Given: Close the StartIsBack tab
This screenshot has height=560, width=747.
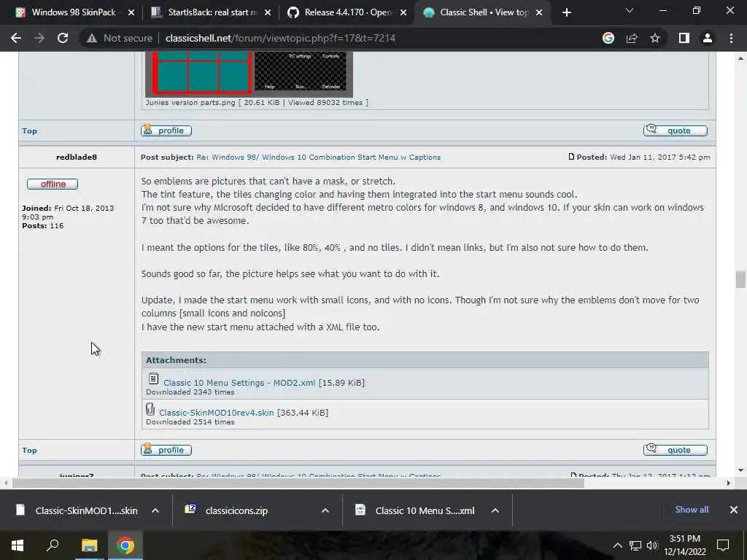Looking at the screenshot, I should click(268, 13).
